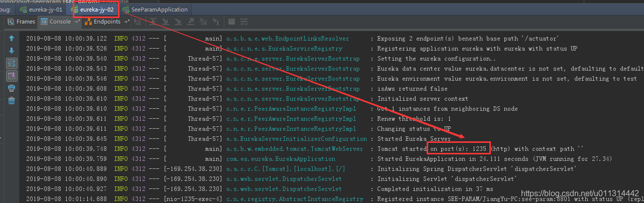Click timestamp 2019-08-08 10:01:14.688
Viewport: 644px width, 203px height.
pos(66,199)
